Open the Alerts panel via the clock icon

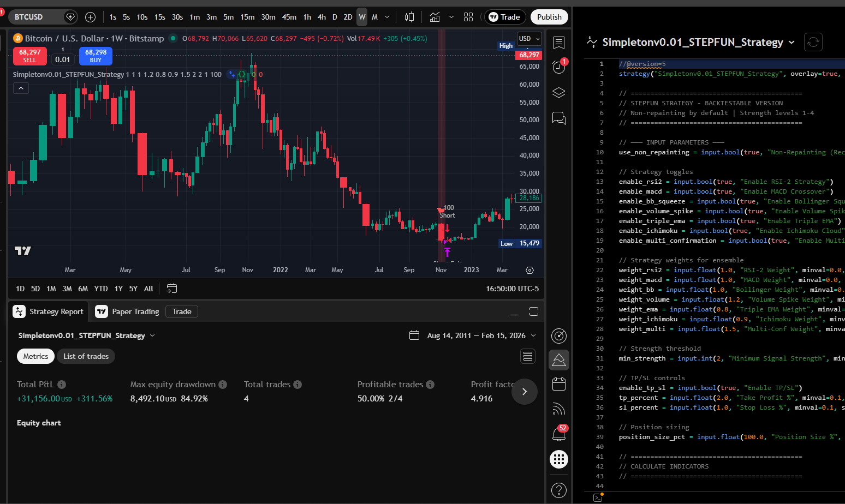pyautogui.click(x=558, y=67)
